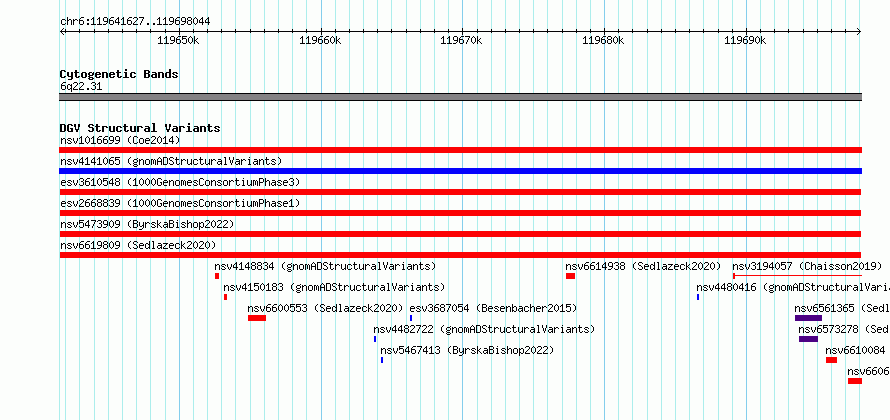Open the nsv1016699 (Coe2014) label
This screenshot has height=420, width=890.
pos(120,140)
